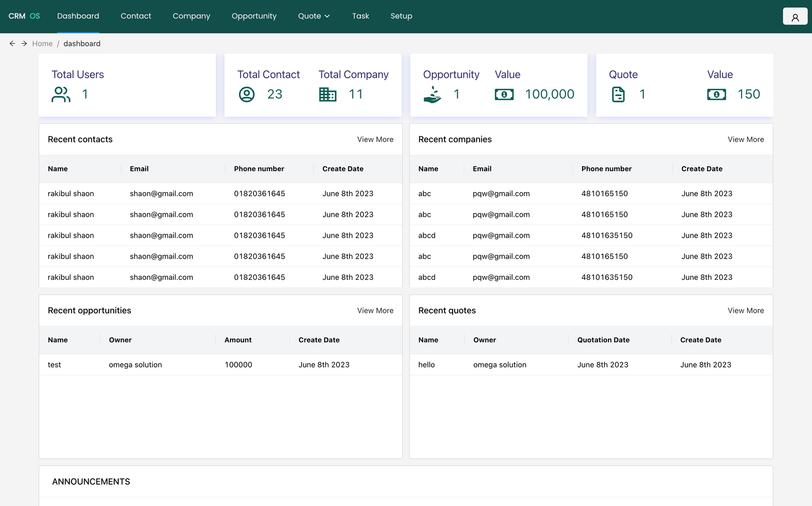Click the Opportunity hand-plant icon

[x=432, y=94]
